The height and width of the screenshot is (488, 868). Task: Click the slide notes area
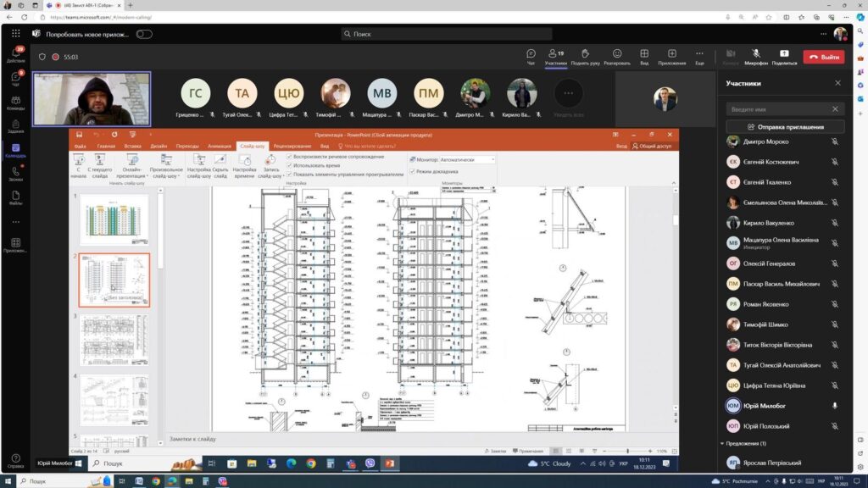420,439
